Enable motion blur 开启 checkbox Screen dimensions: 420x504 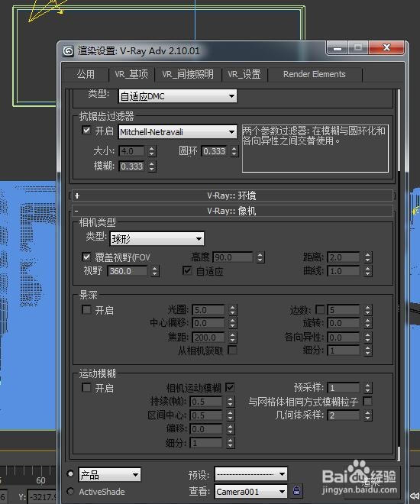click(x=86, y=388)
